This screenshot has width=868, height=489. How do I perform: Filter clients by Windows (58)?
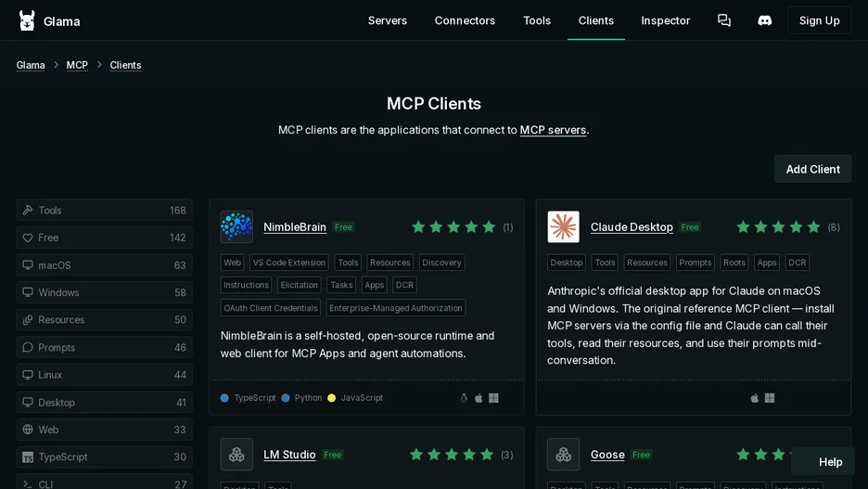click(x=105, y=292)
